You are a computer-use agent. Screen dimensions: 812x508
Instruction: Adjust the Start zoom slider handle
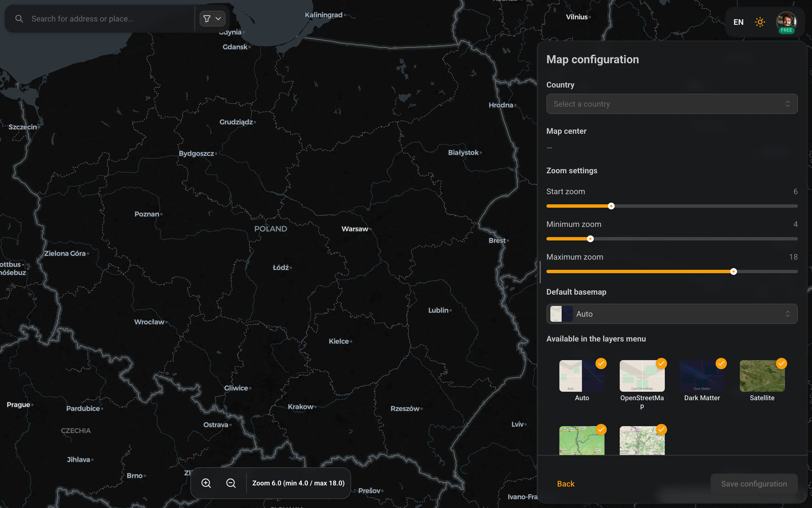tap(611, 206)
